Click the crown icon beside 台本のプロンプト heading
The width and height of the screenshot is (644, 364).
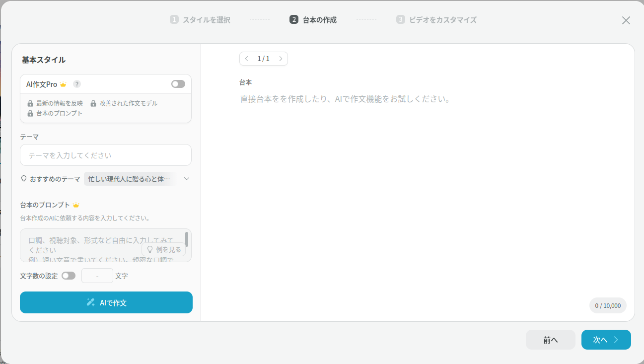(x=76, y=205)
